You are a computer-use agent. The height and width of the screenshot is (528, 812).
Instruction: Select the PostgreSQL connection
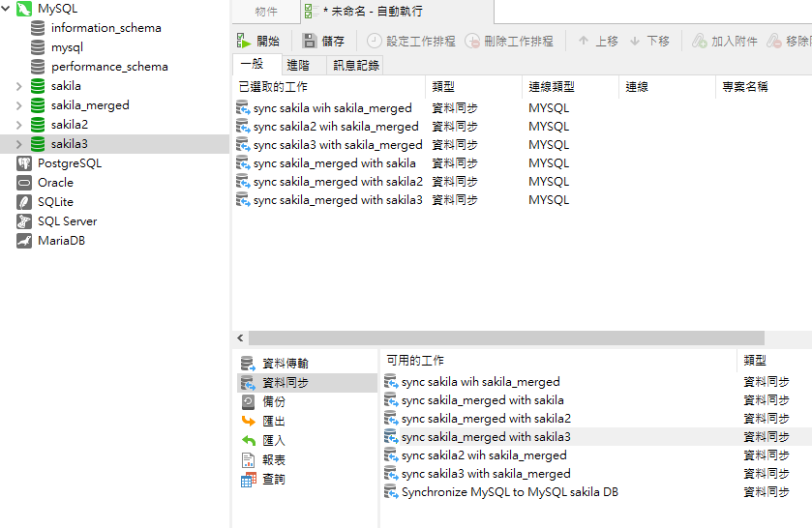[x=69, y=163]
